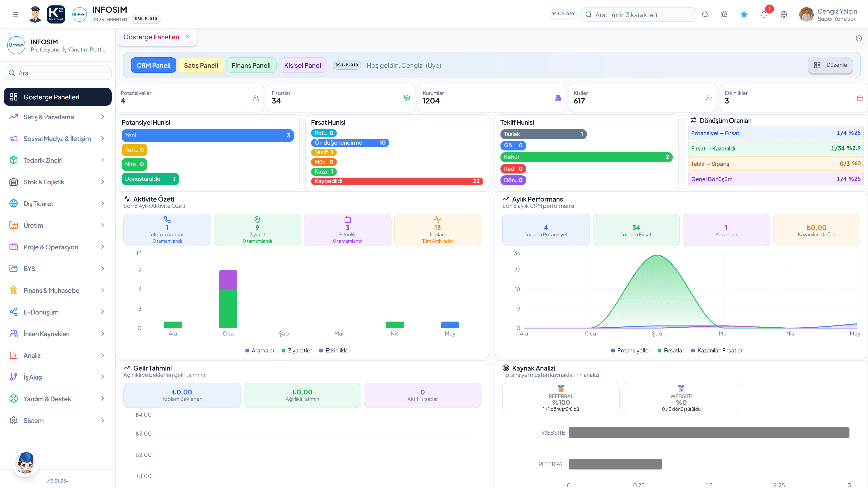Click the Potansiyeller card people icon
The width and height of the screenshot is (868, 488).
256,98
